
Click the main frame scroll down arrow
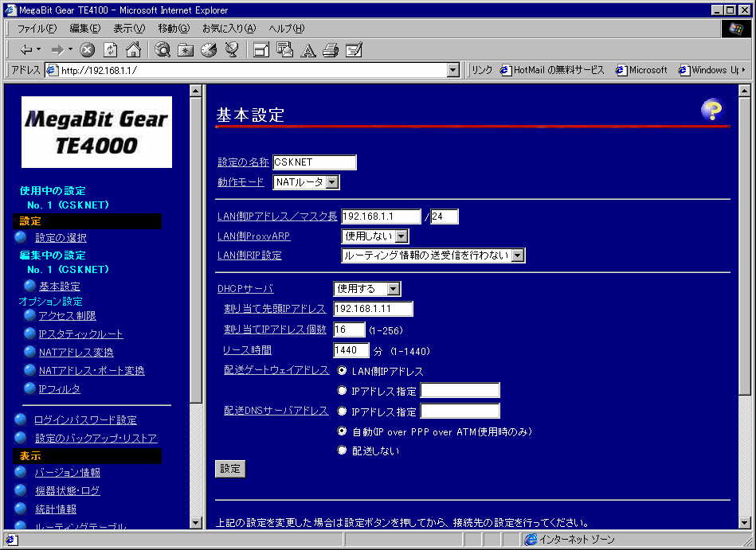click(744, 522)
